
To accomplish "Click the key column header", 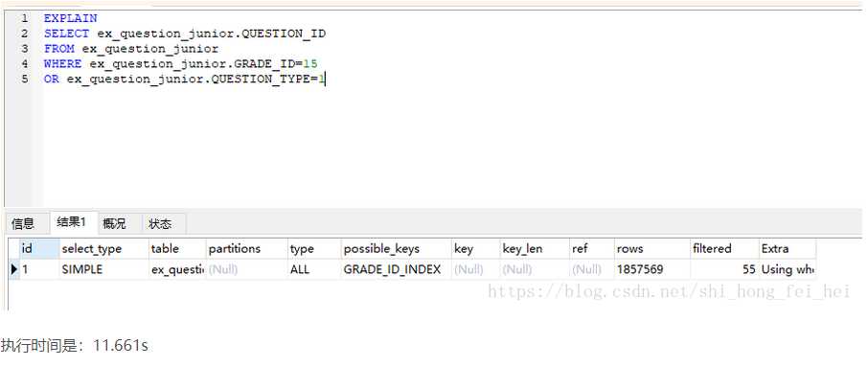I will (x=475, y=249).
